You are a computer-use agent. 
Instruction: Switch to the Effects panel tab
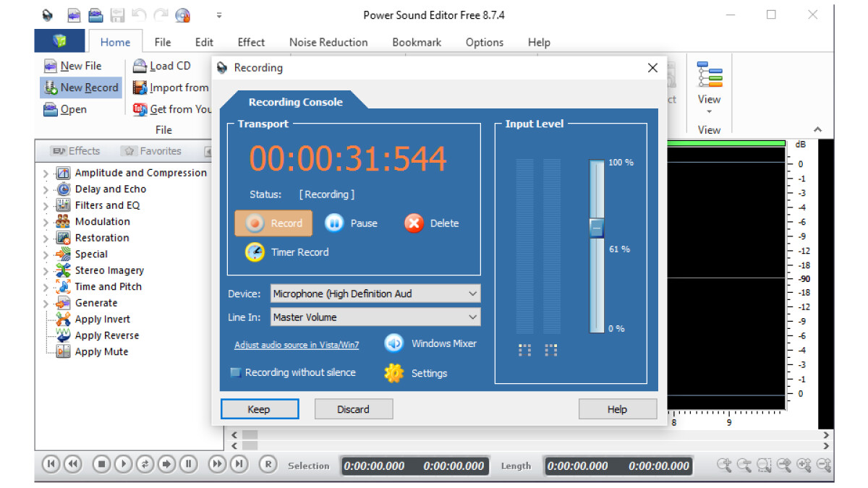[x=76, y=151]
